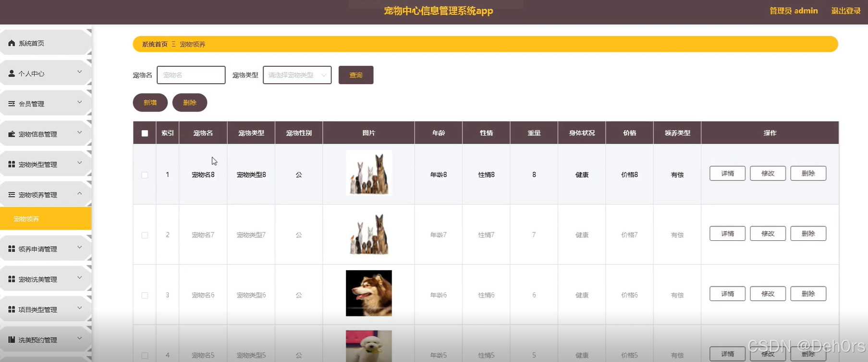
Task: Click the grid icon beside 项目类型管理
Action: pos(12,309)
